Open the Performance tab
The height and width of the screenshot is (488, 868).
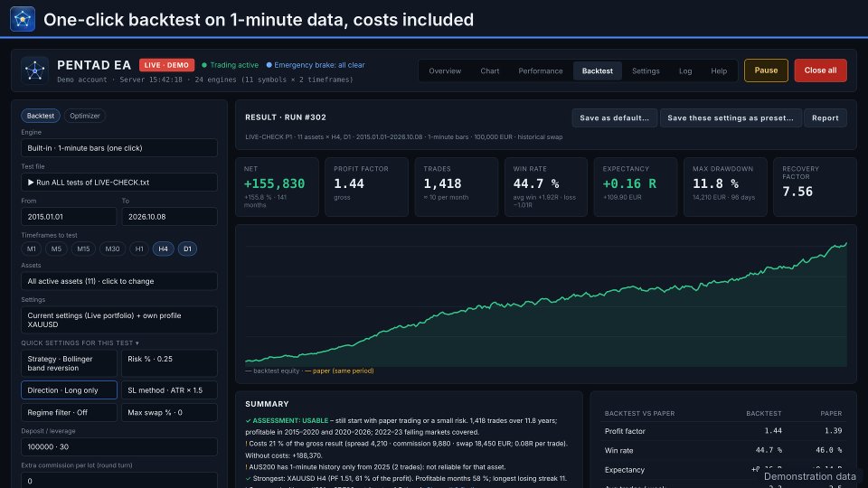point(541,70)
